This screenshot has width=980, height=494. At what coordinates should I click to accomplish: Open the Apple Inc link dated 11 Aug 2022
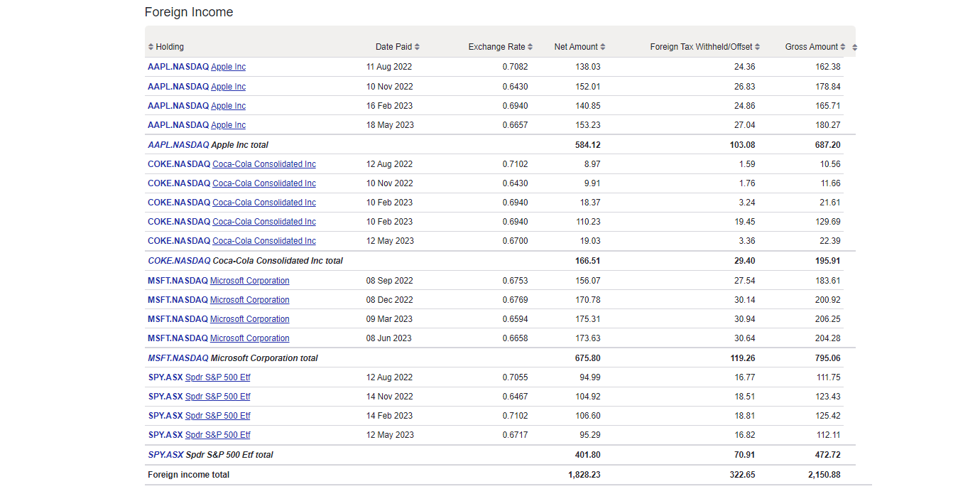point(228,66)
